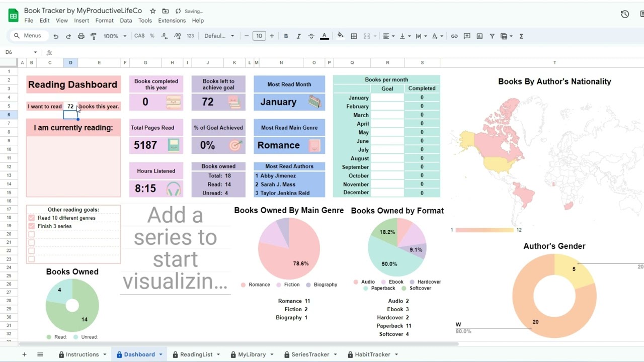Uncheck Read 10 different genres goal
Viewport: 644px width, 362px height.
[32, 218]
